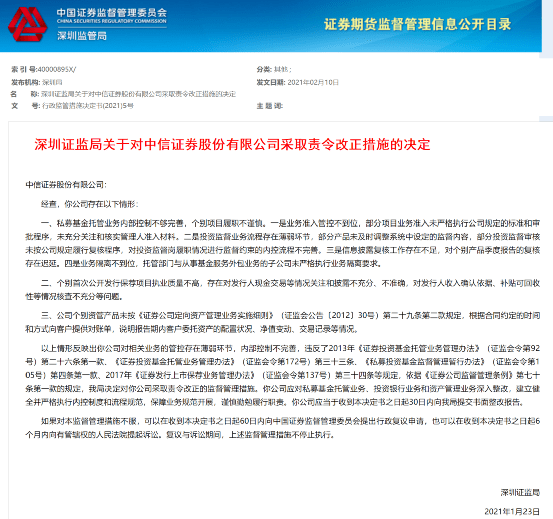553x519 pixels.
Task: Click the red decision title heading
Action: 232,145
